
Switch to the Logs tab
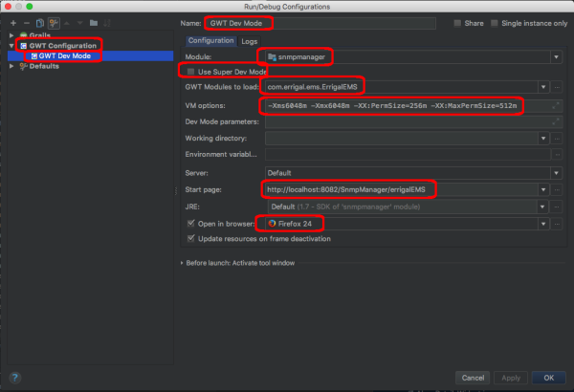250,41
